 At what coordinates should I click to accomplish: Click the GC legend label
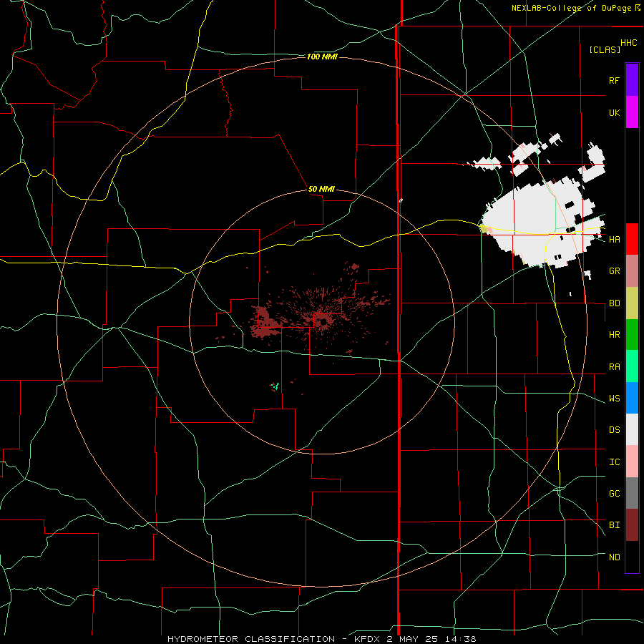(x=614, y=494)
